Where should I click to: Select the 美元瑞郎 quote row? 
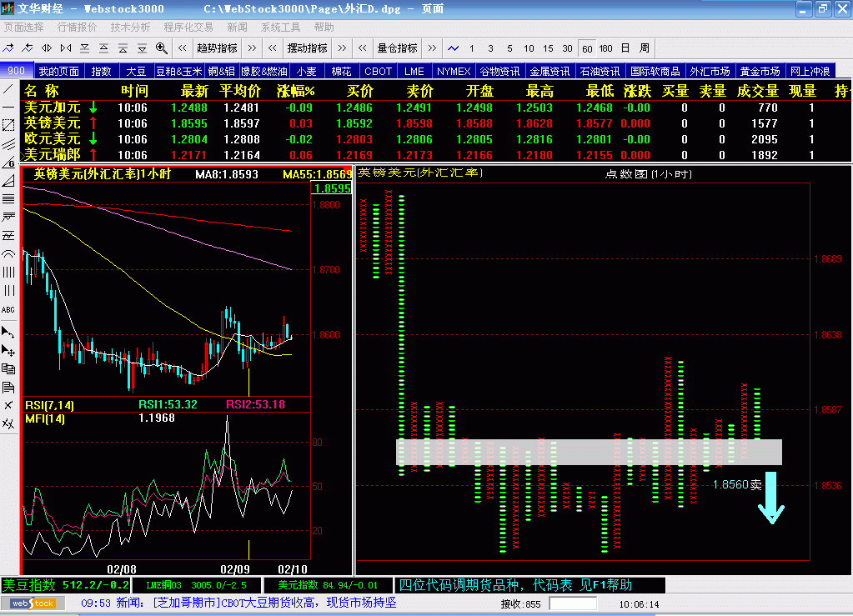coord(435,155)
